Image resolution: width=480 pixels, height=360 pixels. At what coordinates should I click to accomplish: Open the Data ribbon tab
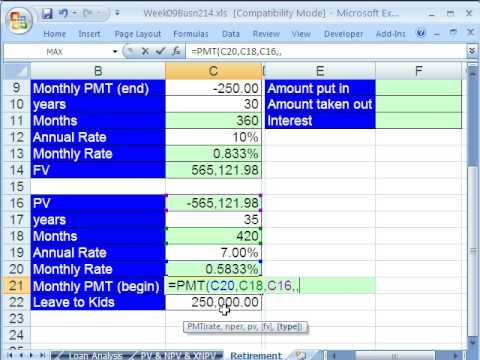(231, 34)
